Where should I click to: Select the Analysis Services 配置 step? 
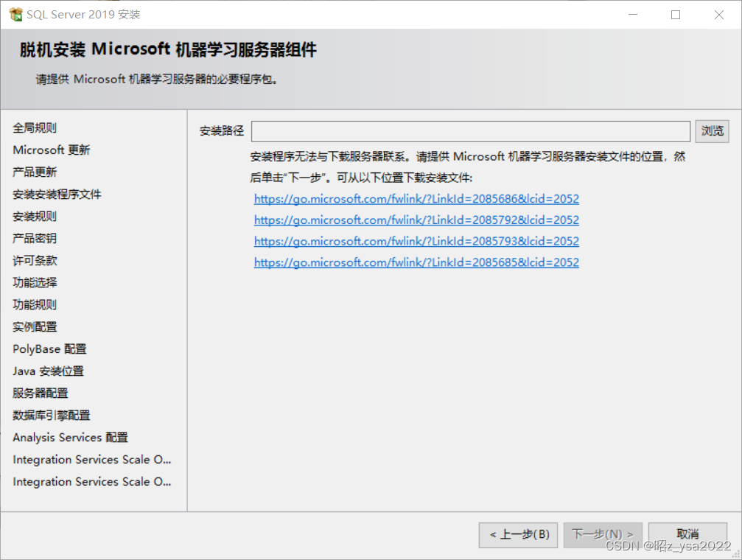tap(71, 438)
